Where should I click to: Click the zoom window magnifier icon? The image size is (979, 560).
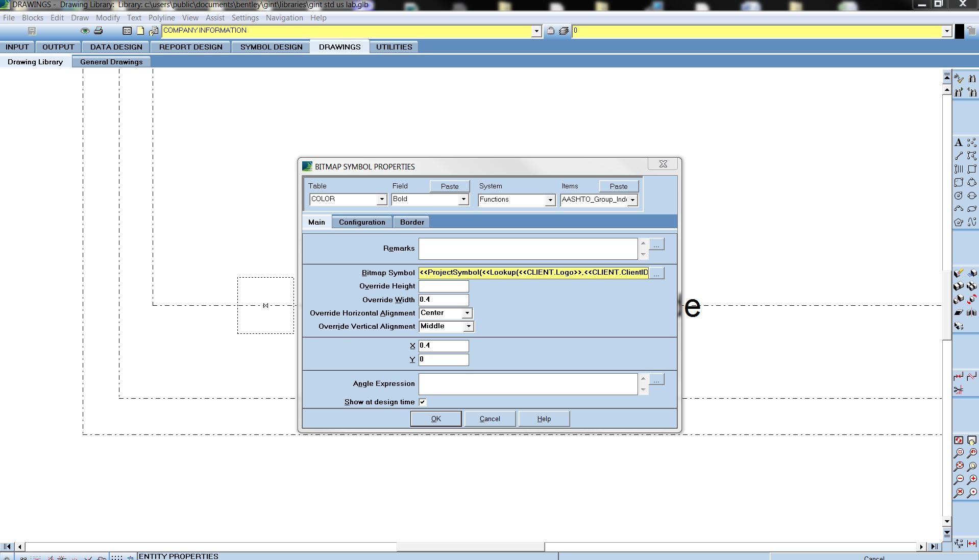tap(959, 453)
